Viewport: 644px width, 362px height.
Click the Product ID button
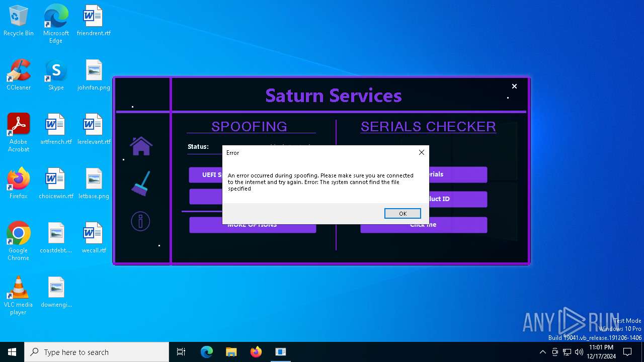coord(458,199)
